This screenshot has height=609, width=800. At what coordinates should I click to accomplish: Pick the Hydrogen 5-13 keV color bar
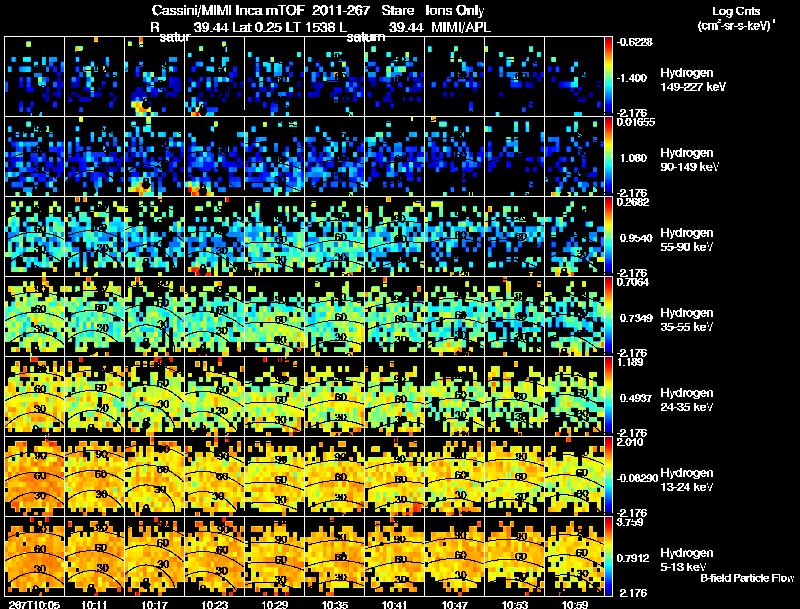click(x=608, y=556)
